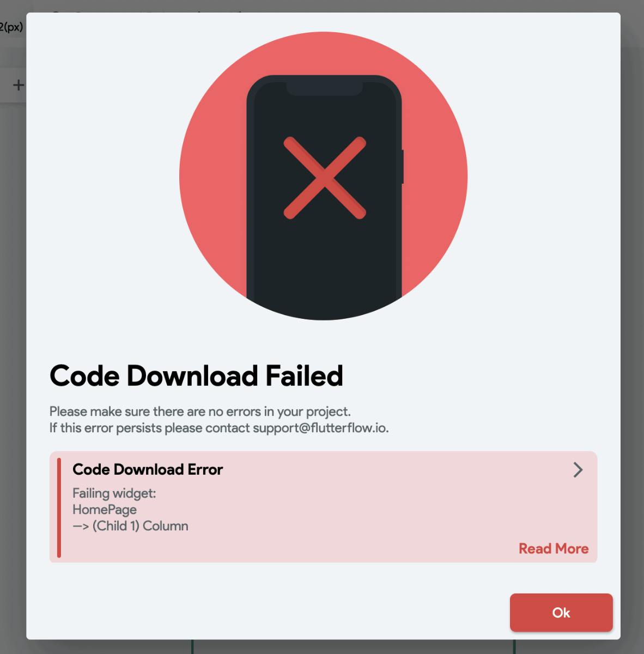Select the HomePage widget name text
Image resolution: width=644 pixels, height=654 pixels.
point(105,510)
